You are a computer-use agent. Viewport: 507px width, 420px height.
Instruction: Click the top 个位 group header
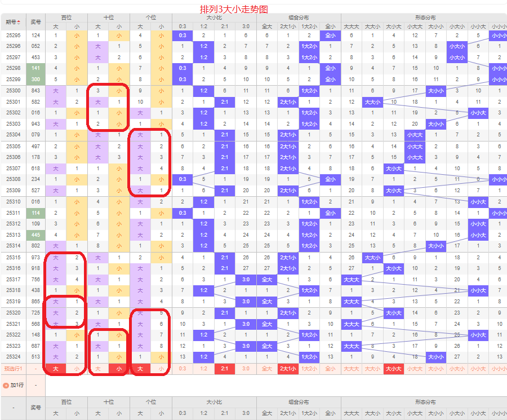151,18
